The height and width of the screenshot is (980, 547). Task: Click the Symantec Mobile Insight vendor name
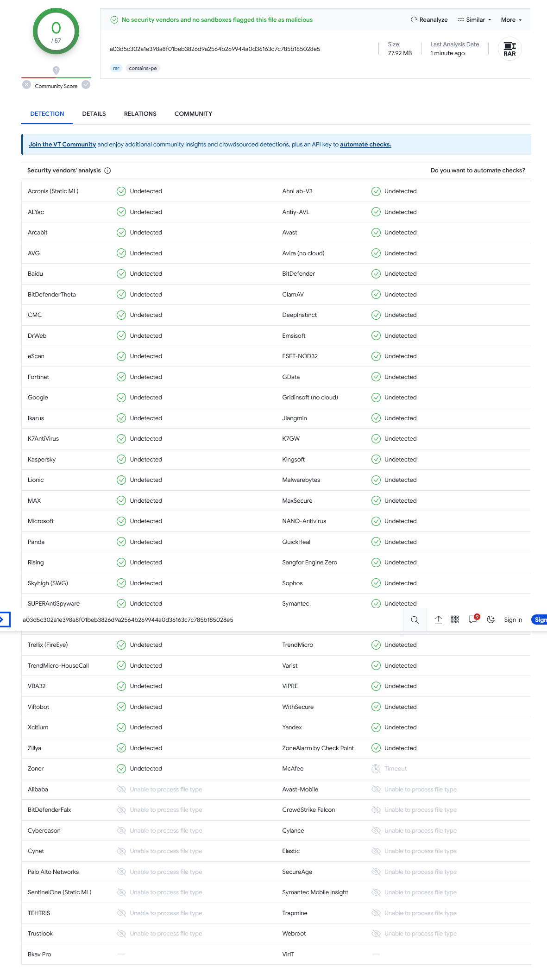pos(315,892)
